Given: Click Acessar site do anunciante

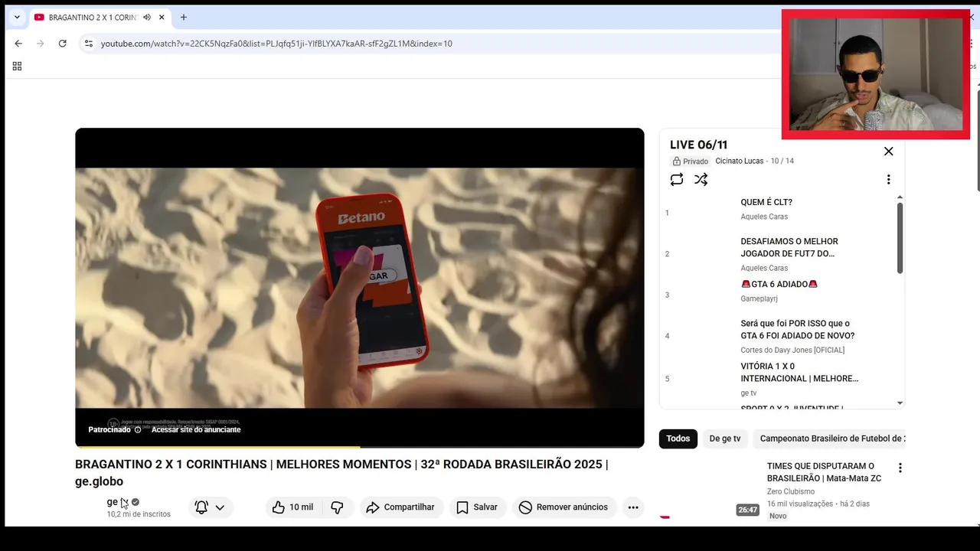Looking at the screenshot, I should [196, 429].
